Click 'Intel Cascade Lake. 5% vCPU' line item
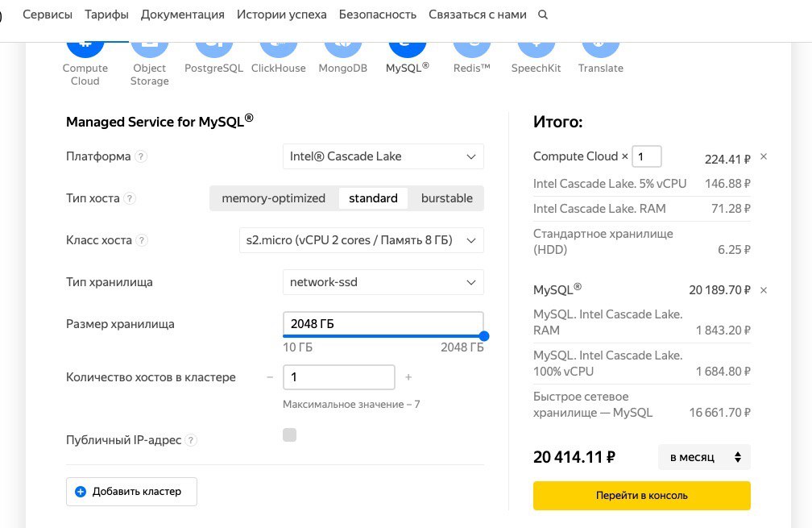Screen dimensions: 812x528 coord(610,184)
